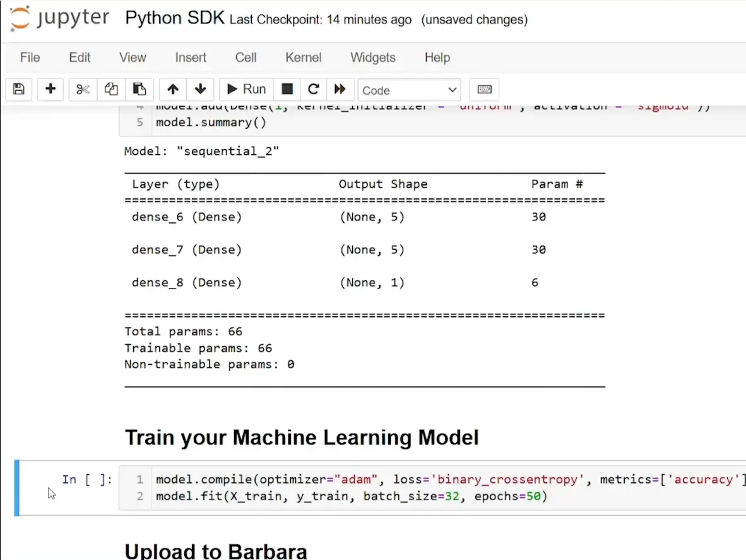Restart kernel and run all cells icon
Screen dimensions: 746x560
(340, 90)
